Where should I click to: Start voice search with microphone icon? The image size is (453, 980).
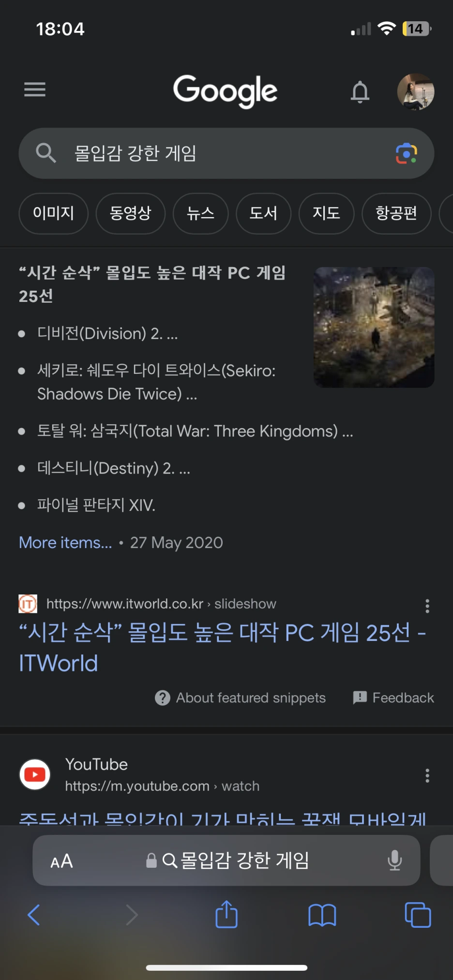395,860
